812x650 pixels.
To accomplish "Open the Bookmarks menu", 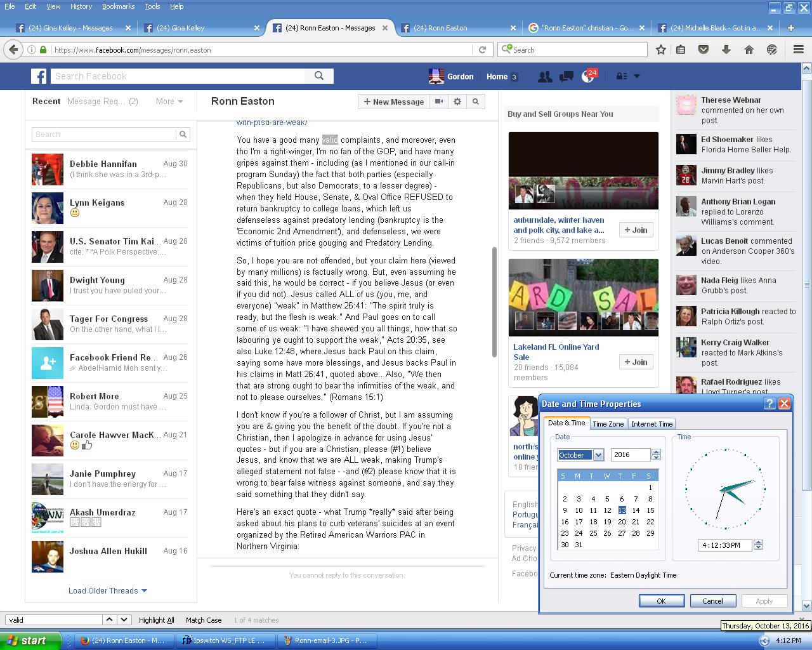I will [118, 6].
